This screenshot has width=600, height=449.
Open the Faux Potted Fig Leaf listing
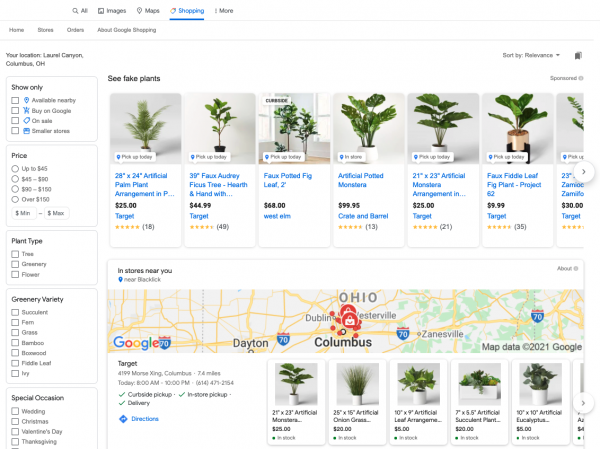[x=288, y=180]
